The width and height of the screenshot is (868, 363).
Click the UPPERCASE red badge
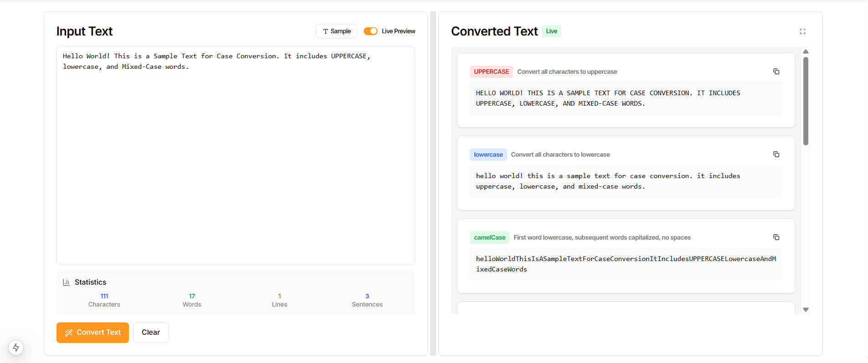491,72
